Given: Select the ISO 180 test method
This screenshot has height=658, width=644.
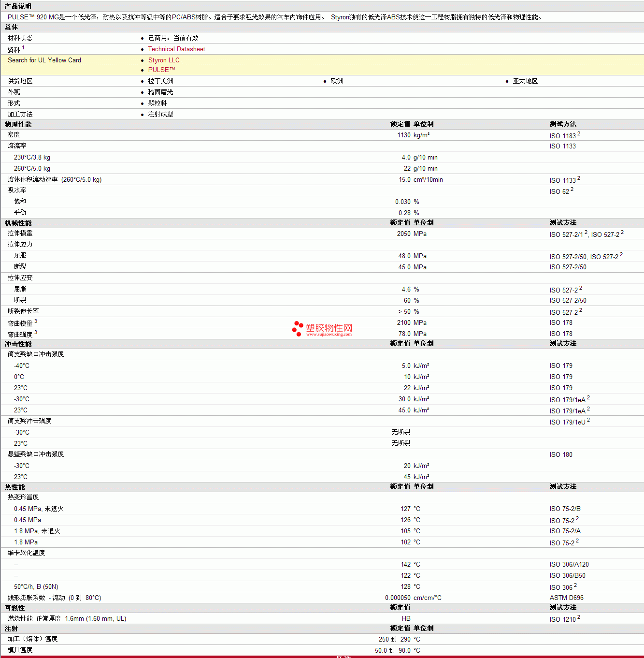Looking at the screenshot, I should click(x=561, y=454).
